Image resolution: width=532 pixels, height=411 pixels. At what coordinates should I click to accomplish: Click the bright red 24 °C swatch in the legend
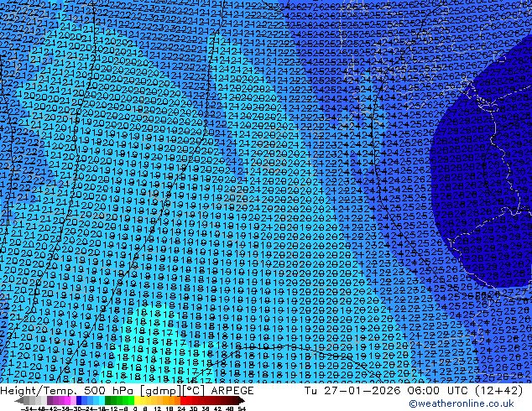click(x=183, y=400)
